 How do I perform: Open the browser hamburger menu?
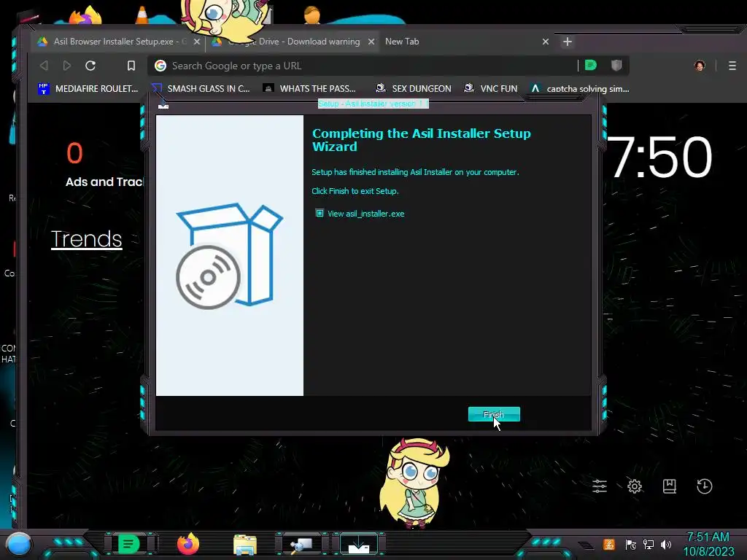[732, 66]
